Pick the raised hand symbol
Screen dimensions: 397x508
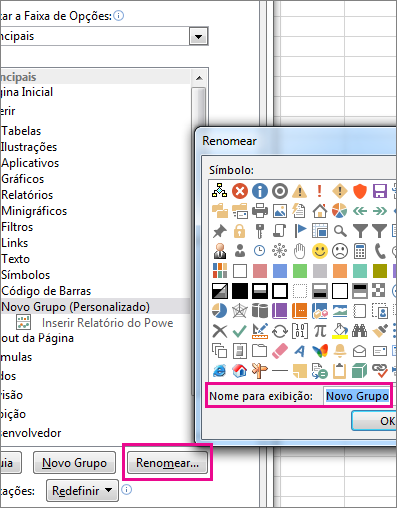(x=300, y=251)
